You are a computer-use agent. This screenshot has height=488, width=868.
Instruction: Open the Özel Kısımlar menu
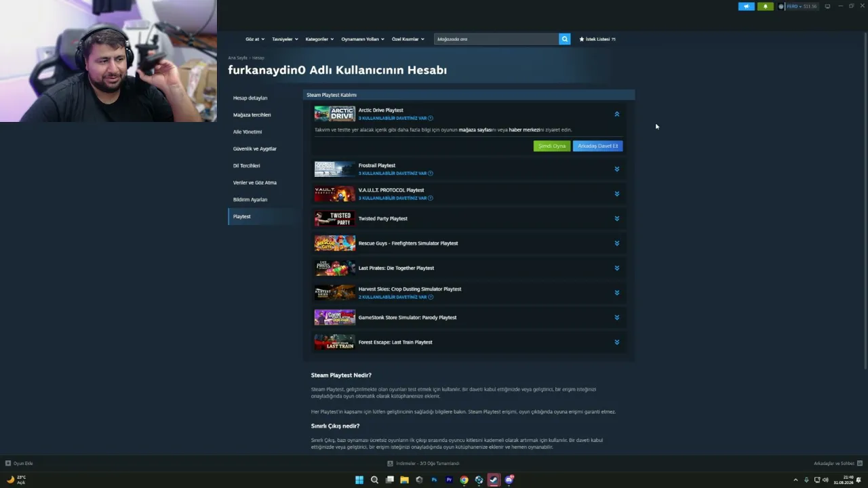pyautogui.click(x=408, y=39)
